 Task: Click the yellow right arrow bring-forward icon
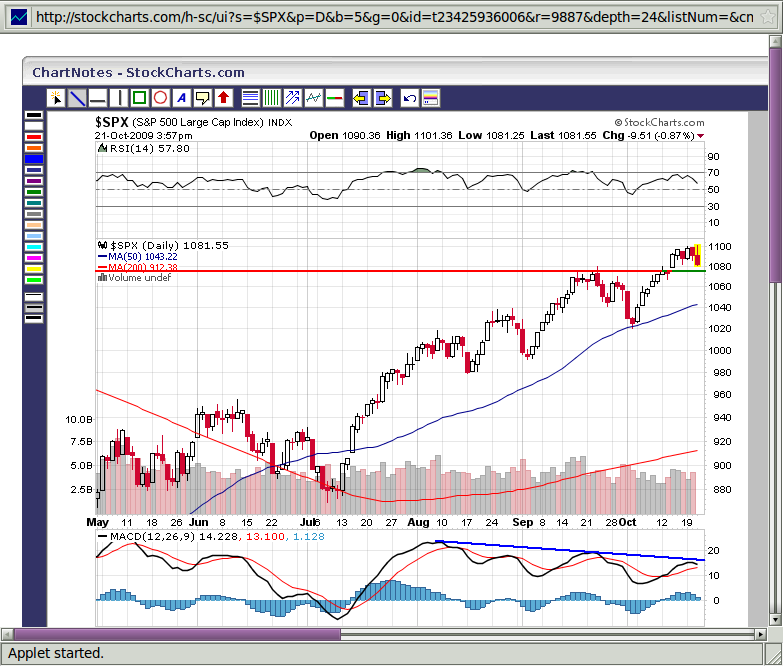tap(382, 98)
